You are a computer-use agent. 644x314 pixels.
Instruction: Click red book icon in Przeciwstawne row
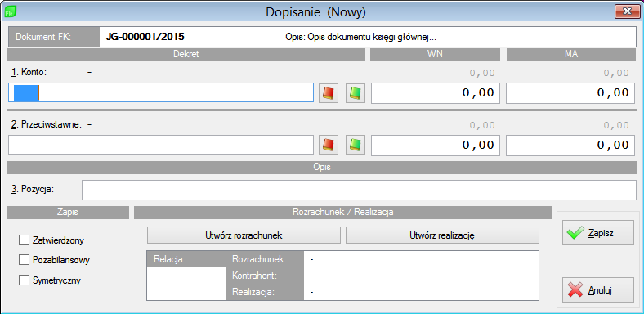(x=329, y=145)
